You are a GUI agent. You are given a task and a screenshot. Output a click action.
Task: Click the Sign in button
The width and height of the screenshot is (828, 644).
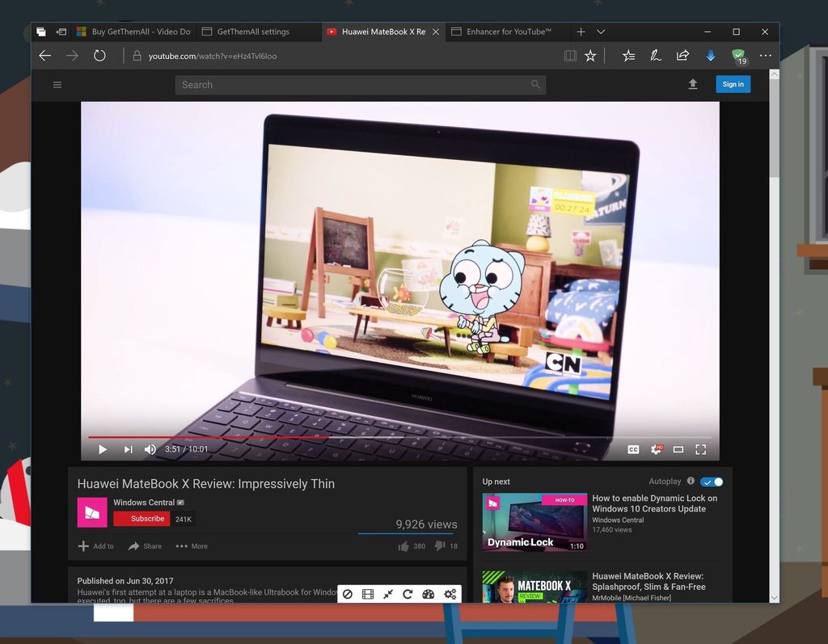tap(733, 84)
